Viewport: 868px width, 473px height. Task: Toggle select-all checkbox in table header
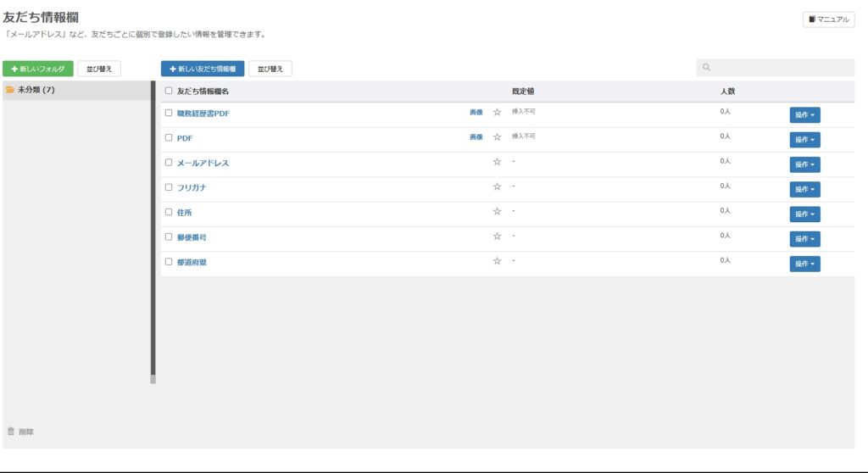click(169, 91)
